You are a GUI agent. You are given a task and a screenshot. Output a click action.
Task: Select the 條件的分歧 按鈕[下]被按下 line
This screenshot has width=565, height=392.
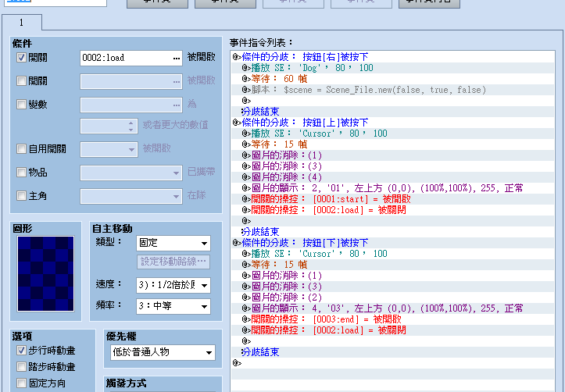[x=393, y=243]
